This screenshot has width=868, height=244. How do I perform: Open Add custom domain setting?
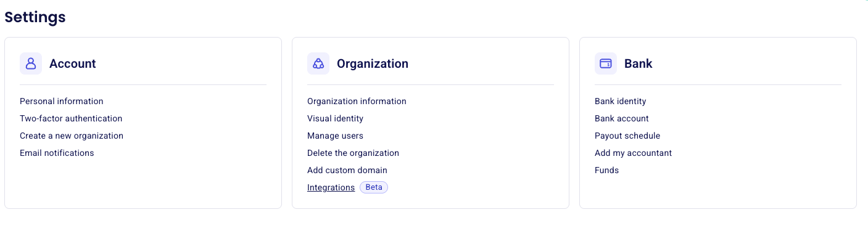(347, 170)
